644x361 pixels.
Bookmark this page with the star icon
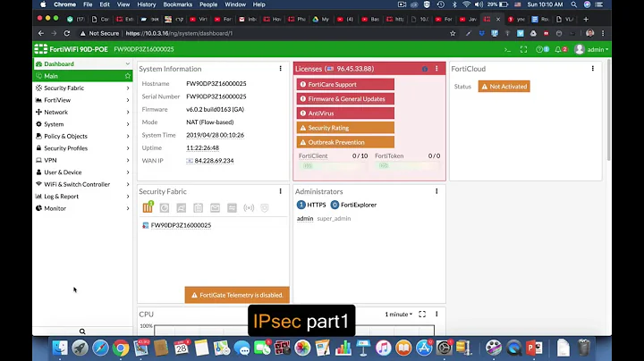point(453,33)
